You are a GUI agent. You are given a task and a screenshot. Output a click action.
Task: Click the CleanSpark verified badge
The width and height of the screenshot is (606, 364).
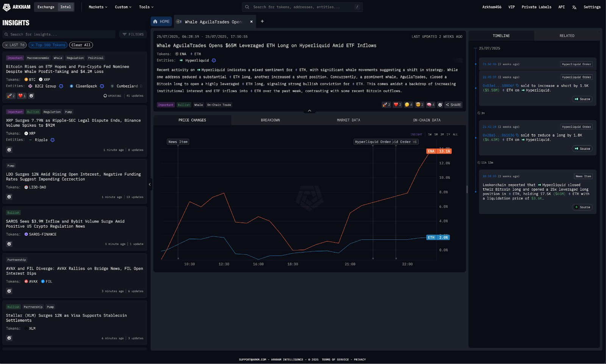click(102, 86)
